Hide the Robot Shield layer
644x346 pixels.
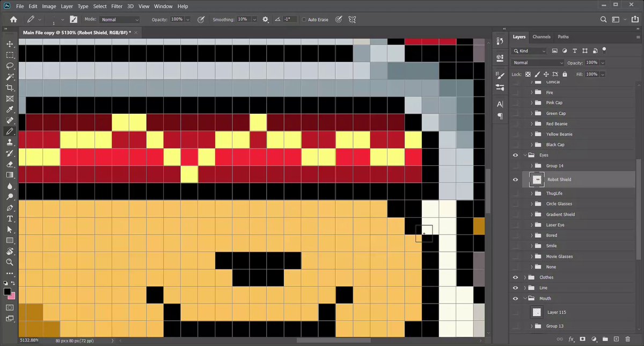515,180
